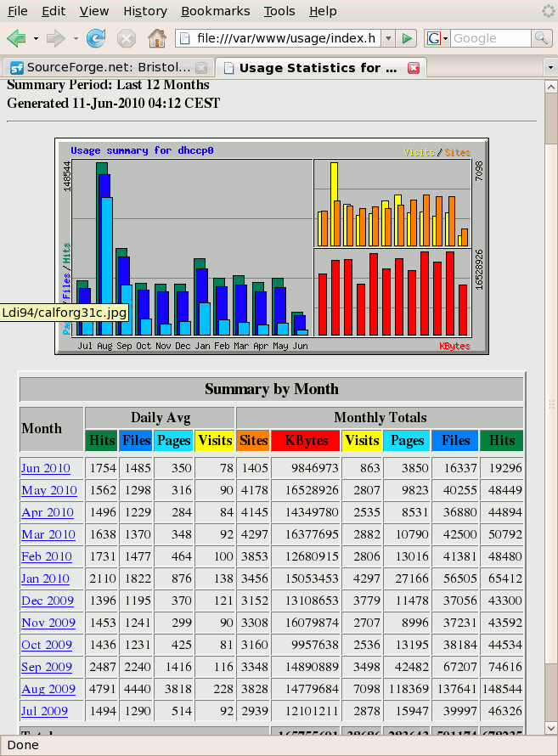Click the blue Monthly Totals Files header
558x756 pixels.
[x=455, y=441]
